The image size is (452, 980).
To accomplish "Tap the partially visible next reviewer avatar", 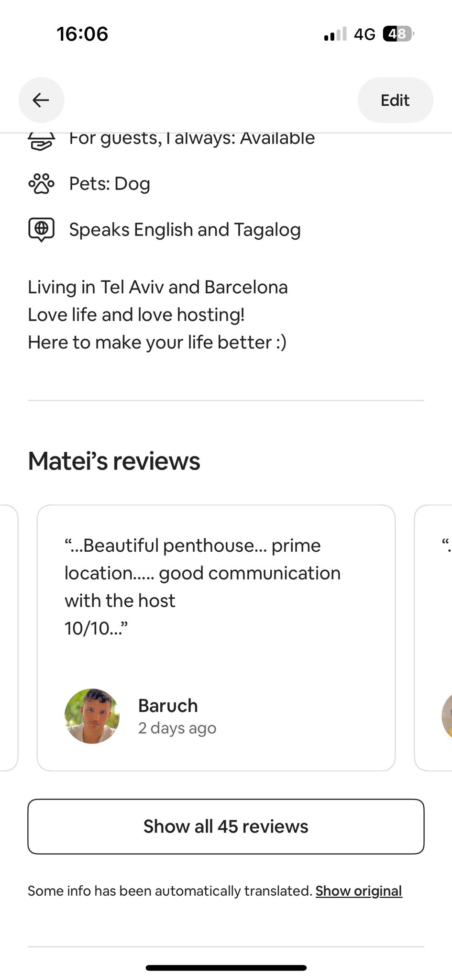I will coord(447,716).
